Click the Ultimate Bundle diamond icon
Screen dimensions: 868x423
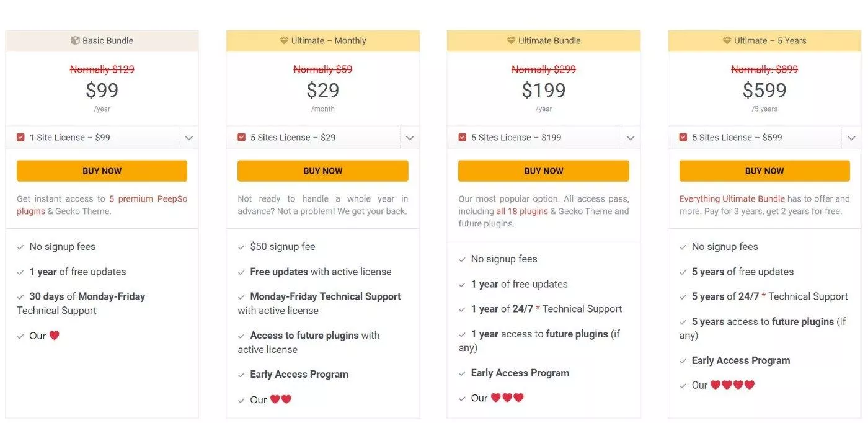(511, 41)
